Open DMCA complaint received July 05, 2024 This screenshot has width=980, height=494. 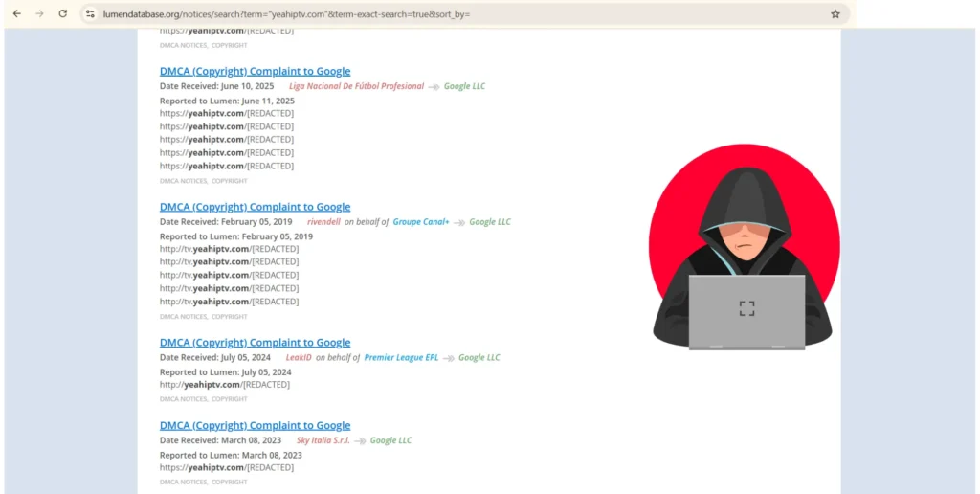click(255, 343)
